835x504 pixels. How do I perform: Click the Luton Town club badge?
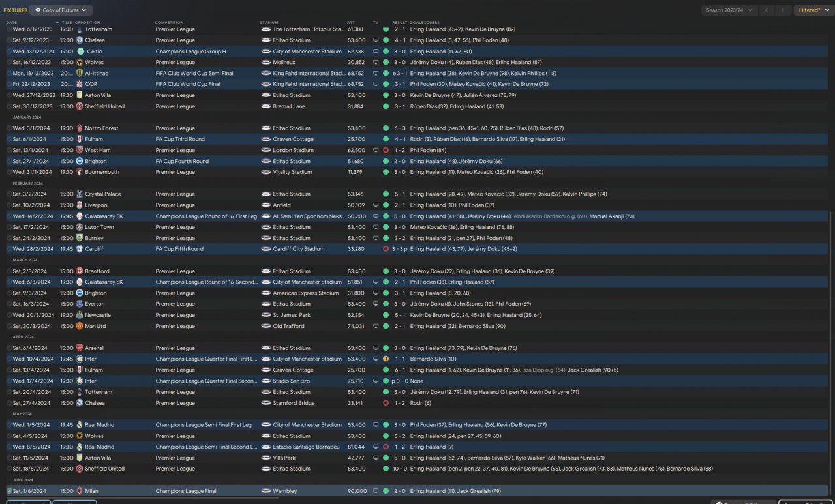80,228
